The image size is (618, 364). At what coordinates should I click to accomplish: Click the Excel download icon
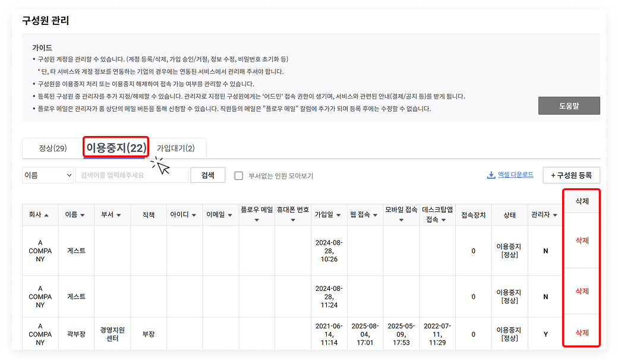pos(491,175)
